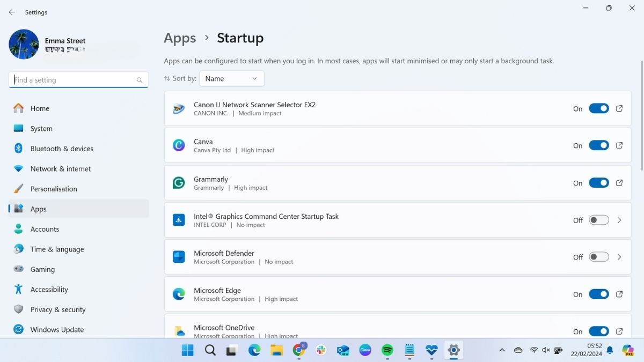Go to Home in the sidebar

40,108
